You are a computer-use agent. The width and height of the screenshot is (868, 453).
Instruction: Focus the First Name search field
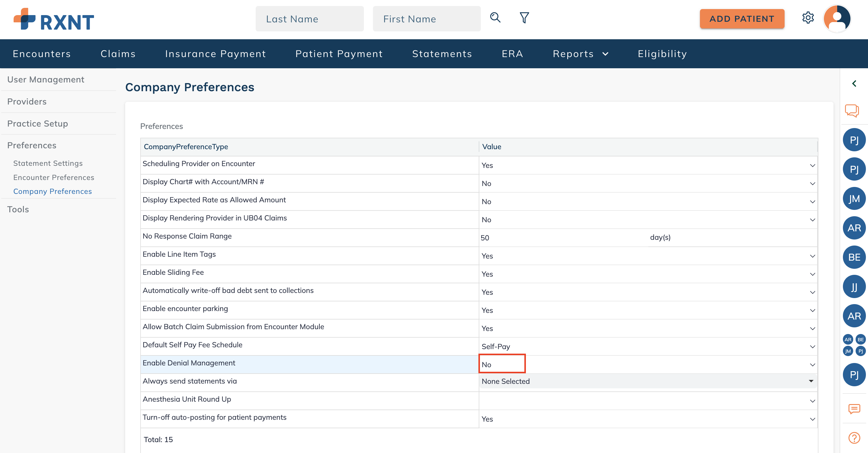coord(426,19)
